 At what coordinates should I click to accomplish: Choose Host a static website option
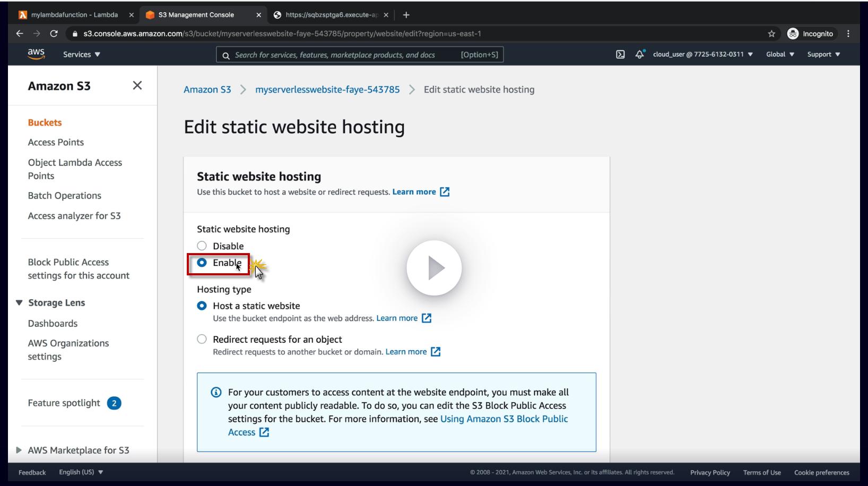(x=202, y=306)
